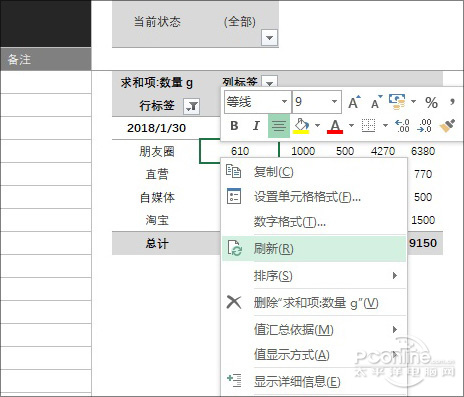Open the 排序(S) submenu
Viewport: 464px width, 397px height.
[314, 276]
